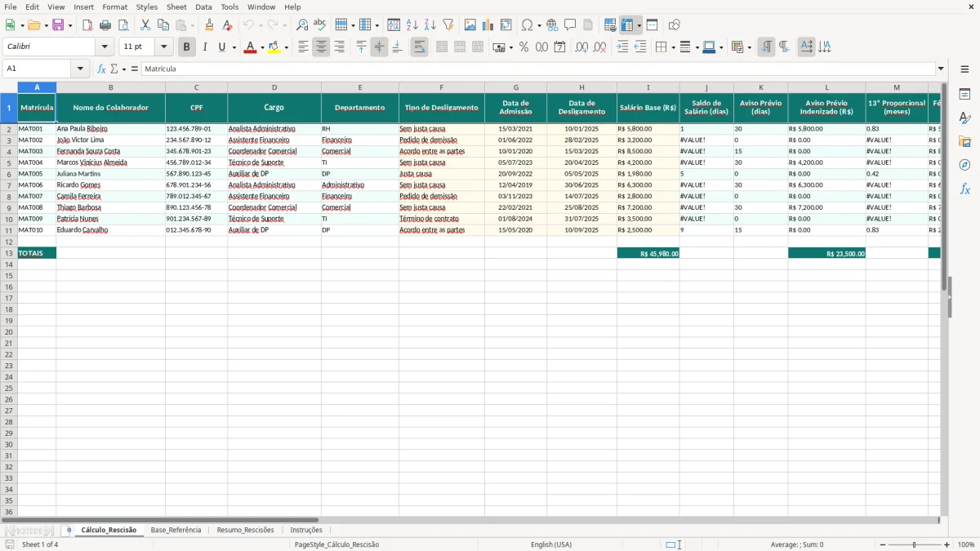
Task: Select column D header
Action: coord(274,87)
